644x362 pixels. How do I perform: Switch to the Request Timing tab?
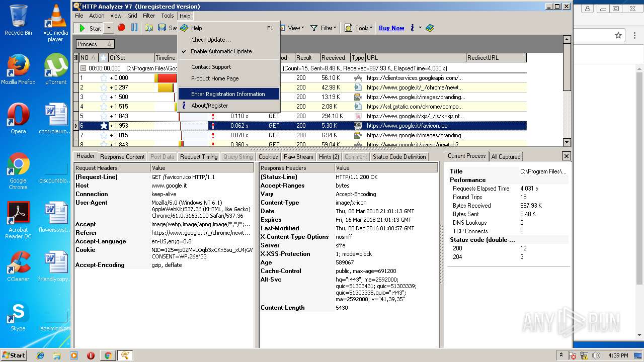[x=199, y=157]
